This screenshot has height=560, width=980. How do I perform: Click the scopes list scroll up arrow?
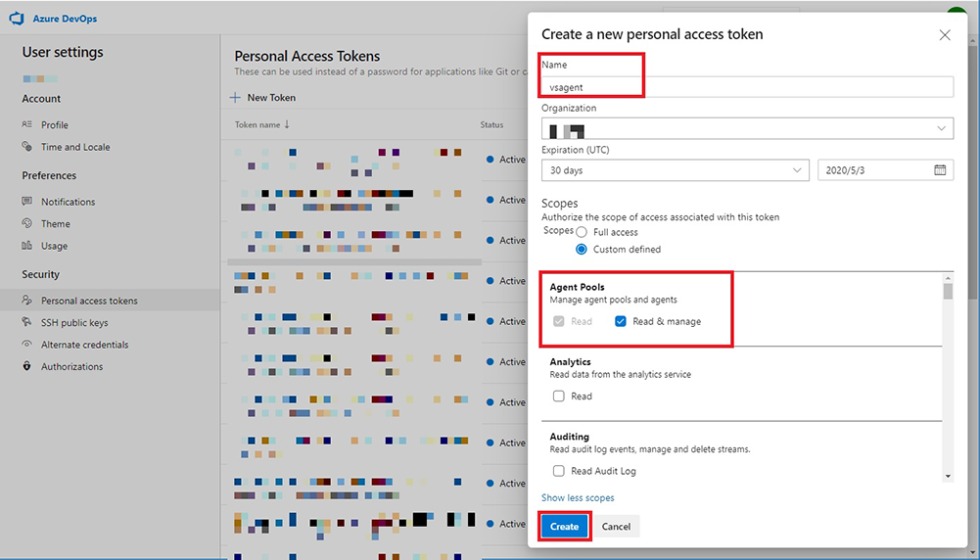948,277
